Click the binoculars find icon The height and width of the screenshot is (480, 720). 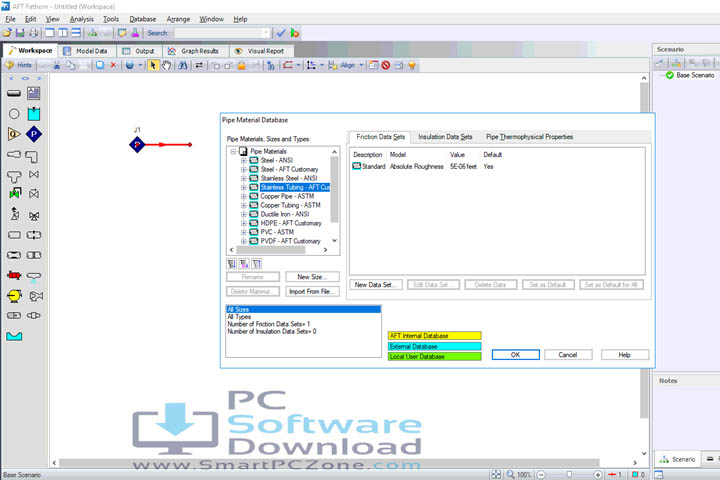(183, 65)
